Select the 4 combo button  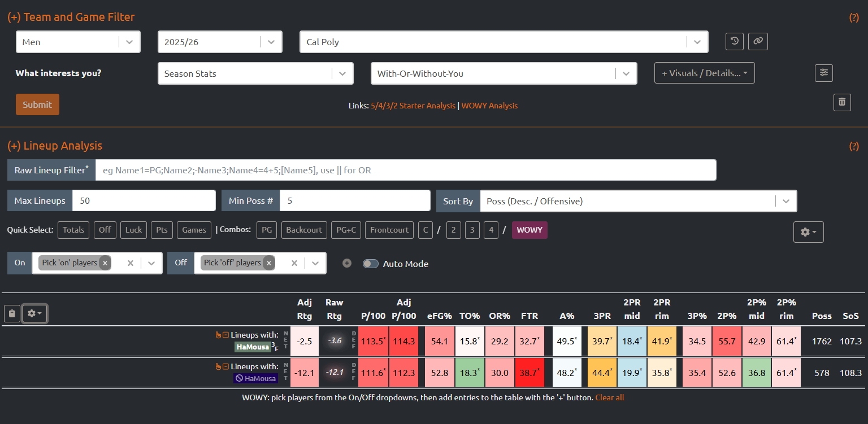coord(491,230)
